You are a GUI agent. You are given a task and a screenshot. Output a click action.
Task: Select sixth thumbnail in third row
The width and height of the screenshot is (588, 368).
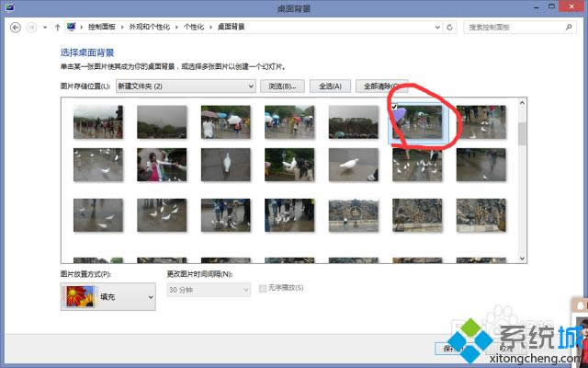(417, 215)
